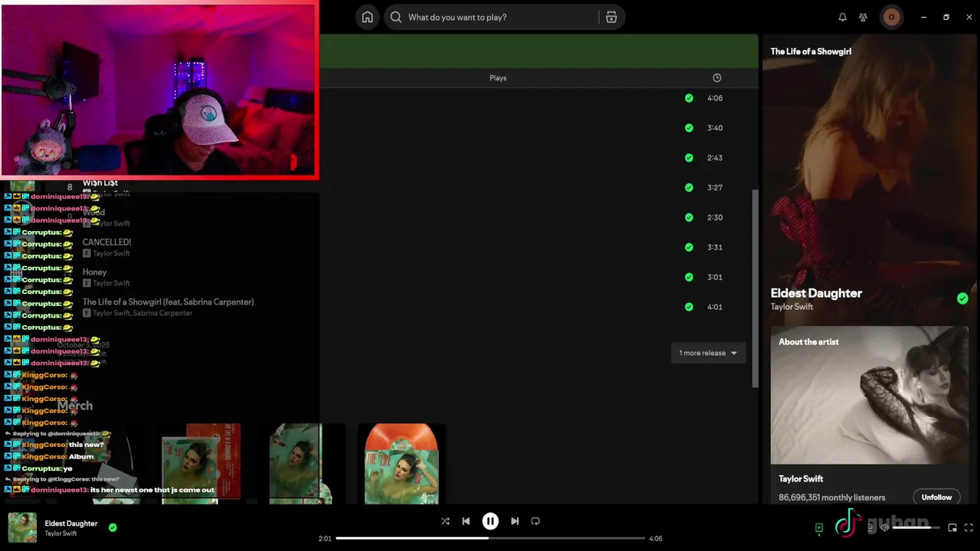Toggle saved check on the 2:43 track
Image resolution: width=980 pixels, height=551 pixels.
coord(689,158)
